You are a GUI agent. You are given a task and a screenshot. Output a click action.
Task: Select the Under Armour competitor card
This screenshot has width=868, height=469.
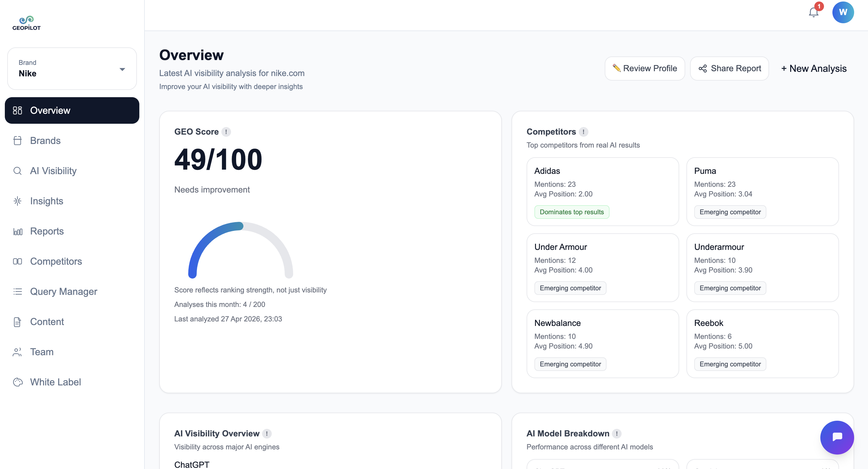(603, 268)
